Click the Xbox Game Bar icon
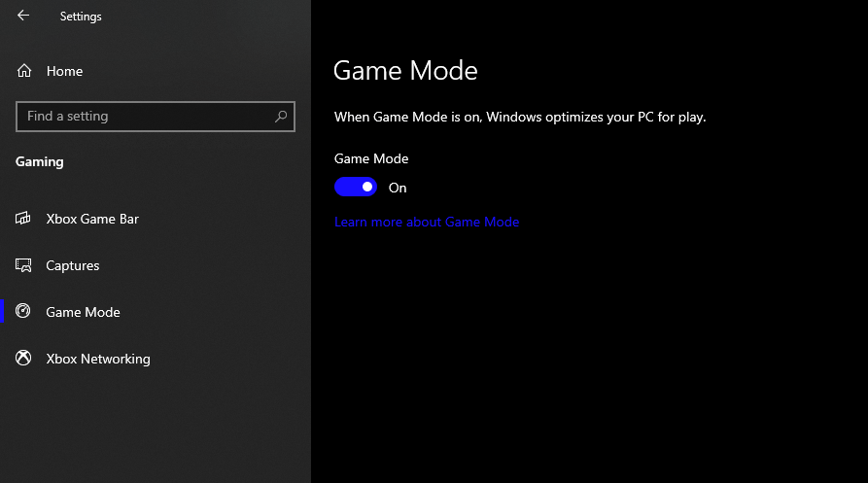 point(23,219)
